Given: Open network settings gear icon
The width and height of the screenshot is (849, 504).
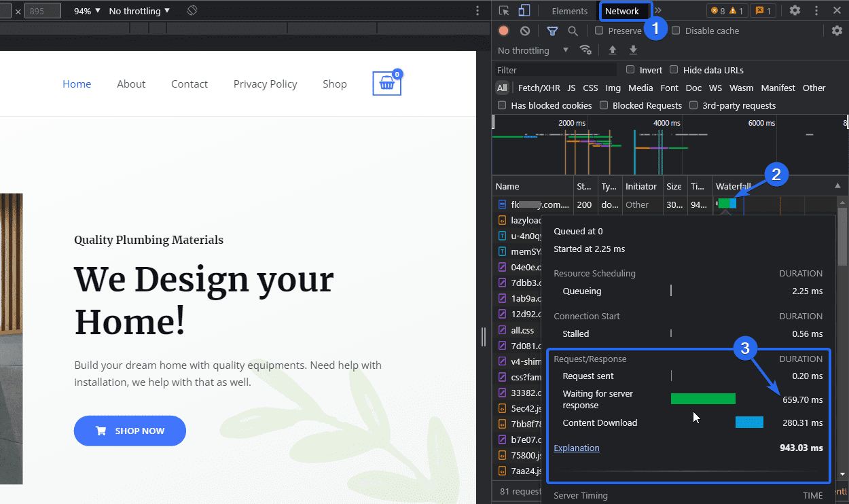Looking at the screenshot, I should tap(837, 31).
